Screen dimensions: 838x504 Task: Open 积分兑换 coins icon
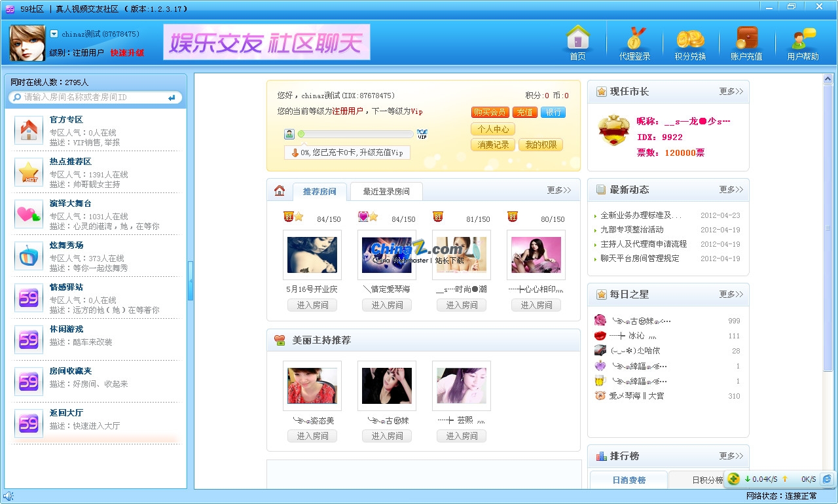tap(690, 38)
